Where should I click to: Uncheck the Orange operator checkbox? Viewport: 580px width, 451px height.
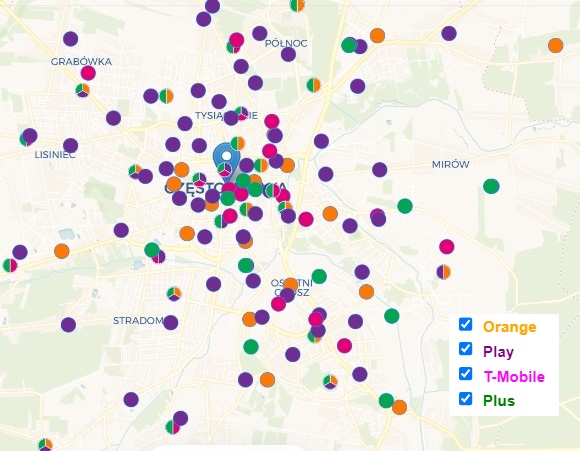tap(465, 324)
